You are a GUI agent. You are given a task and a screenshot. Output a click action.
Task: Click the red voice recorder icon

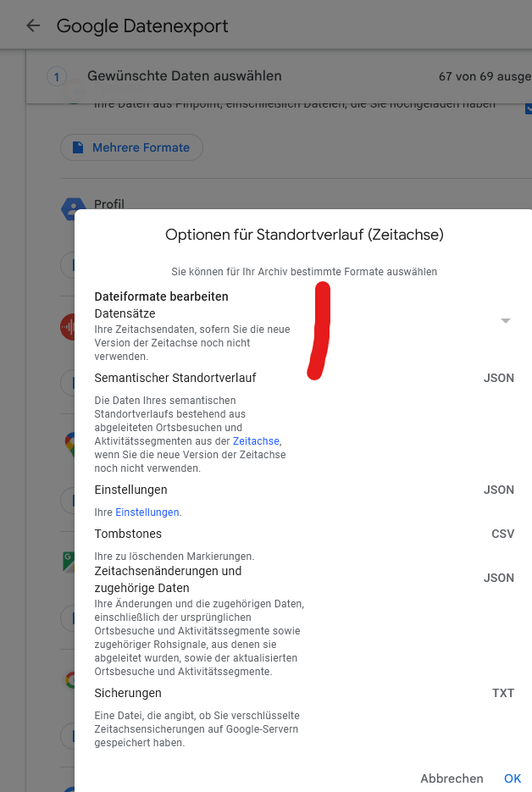click(x=67, y=327)
